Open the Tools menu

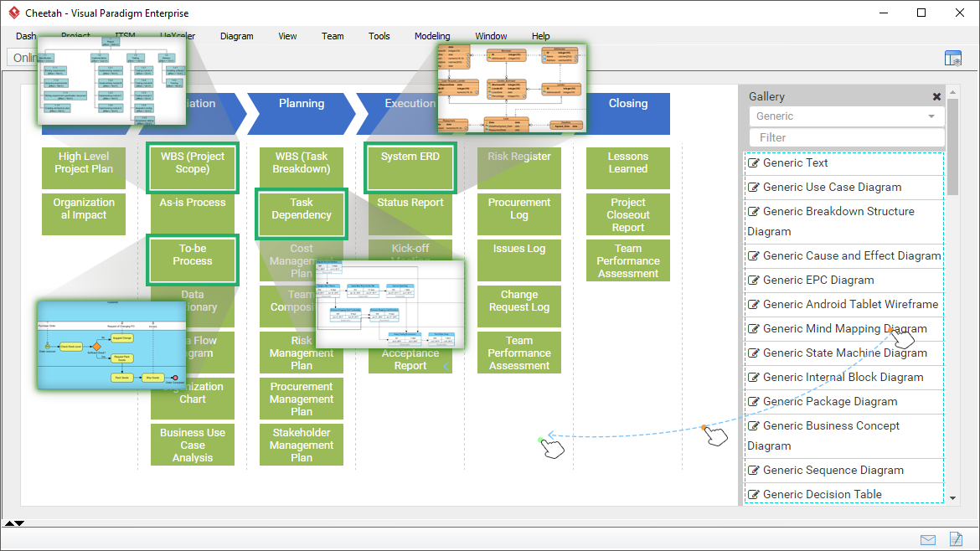click(379, 36)
